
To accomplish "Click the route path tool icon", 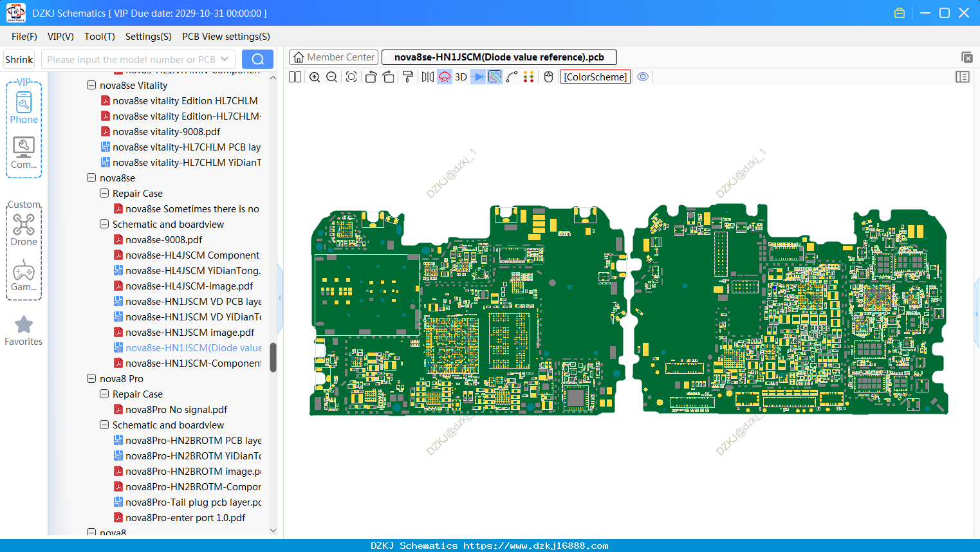I will click(512, 77).
